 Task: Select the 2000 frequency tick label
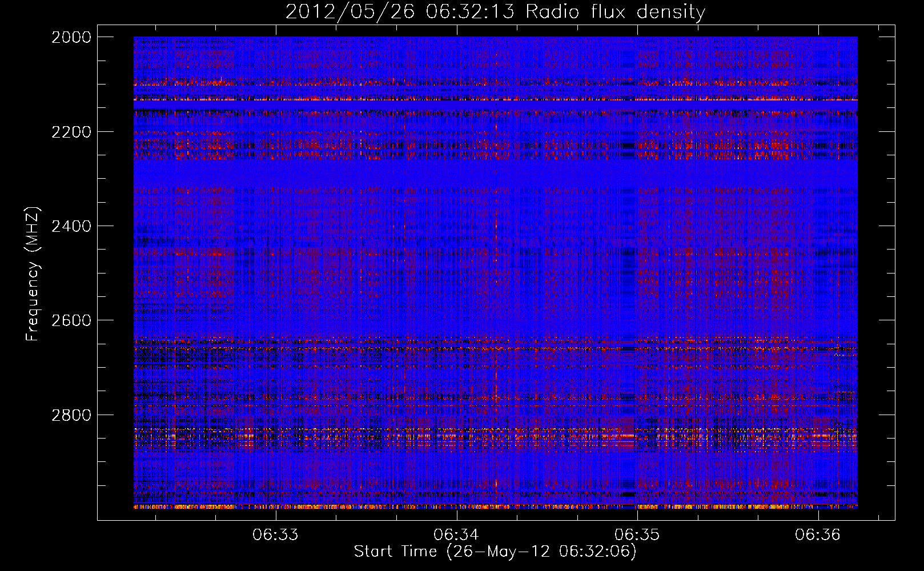[71, 37]
